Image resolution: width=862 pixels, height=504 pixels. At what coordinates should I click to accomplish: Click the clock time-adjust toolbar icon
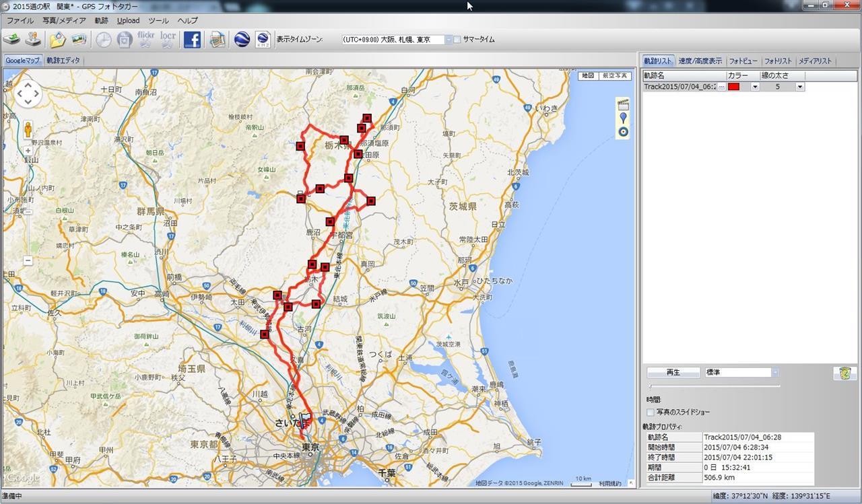pos(103,40)
